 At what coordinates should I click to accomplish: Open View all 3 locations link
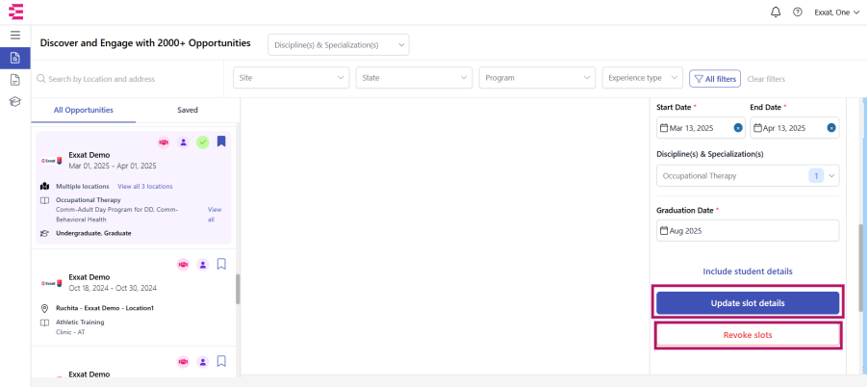click(145, 187)
